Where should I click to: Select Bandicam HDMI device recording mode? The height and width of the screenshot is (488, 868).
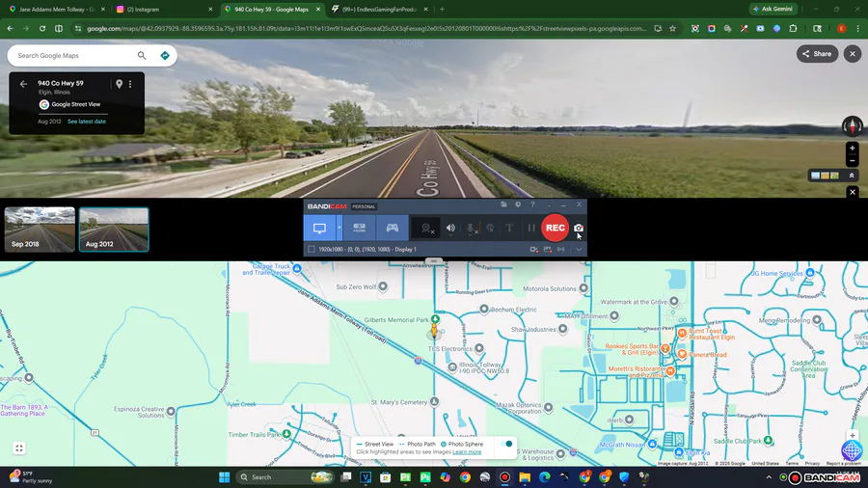[x=360, y=228]
